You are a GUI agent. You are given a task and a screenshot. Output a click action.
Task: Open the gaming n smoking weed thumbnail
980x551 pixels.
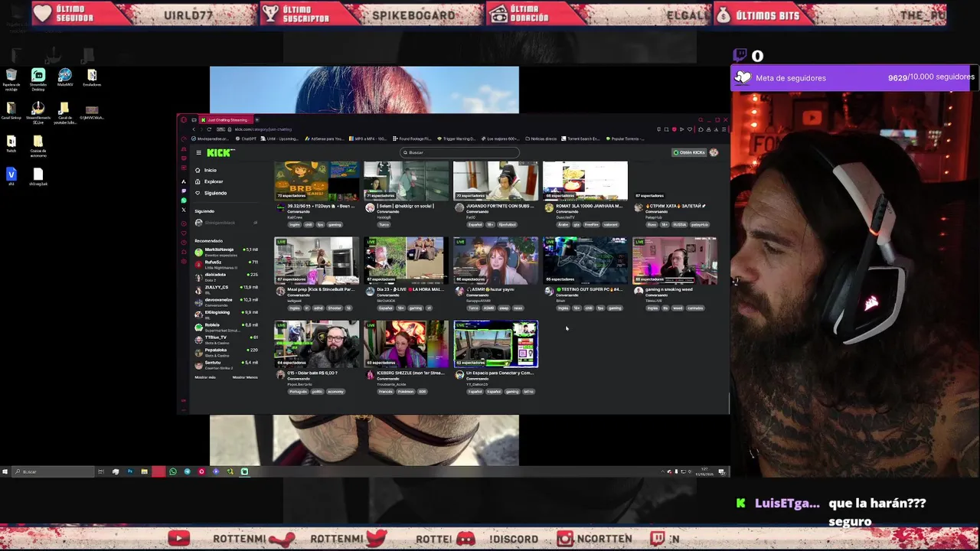click(675, 261)
